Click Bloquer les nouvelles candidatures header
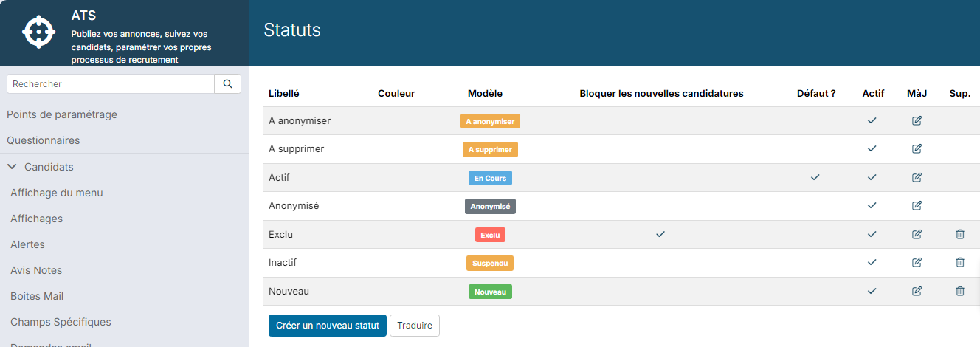Image resolution: width=980 pixels, height=347 pixels. point(661,94)
